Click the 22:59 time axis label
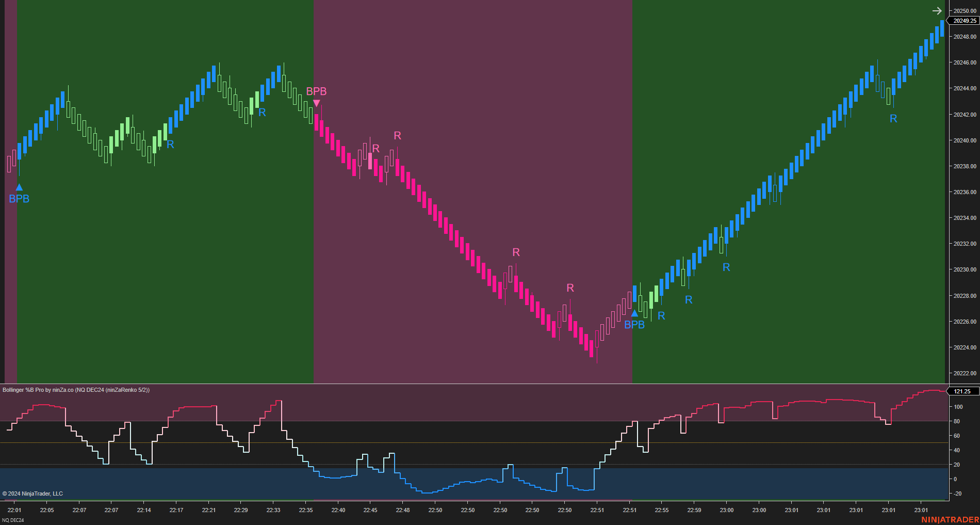Screen dimensions: 980x525 [x=694, y=510]
